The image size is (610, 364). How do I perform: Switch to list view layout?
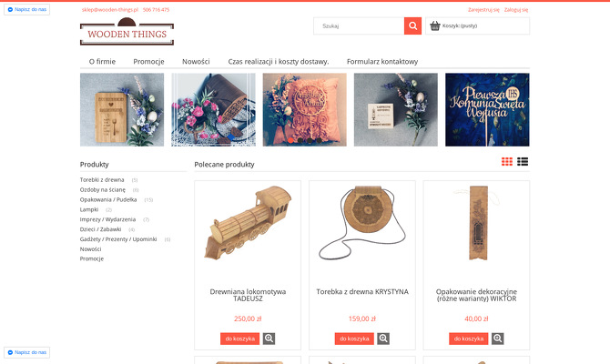tap(523, 161)
